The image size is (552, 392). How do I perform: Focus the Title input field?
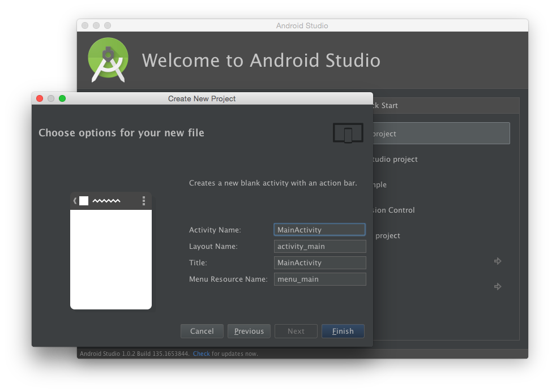point(320,263)
